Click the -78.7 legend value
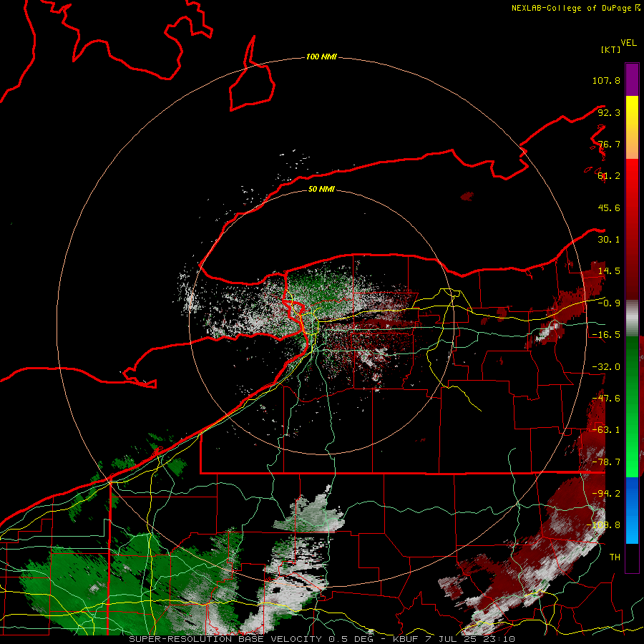Image resolution: width=644 pixels, height=644 pixels. (606, 462)
